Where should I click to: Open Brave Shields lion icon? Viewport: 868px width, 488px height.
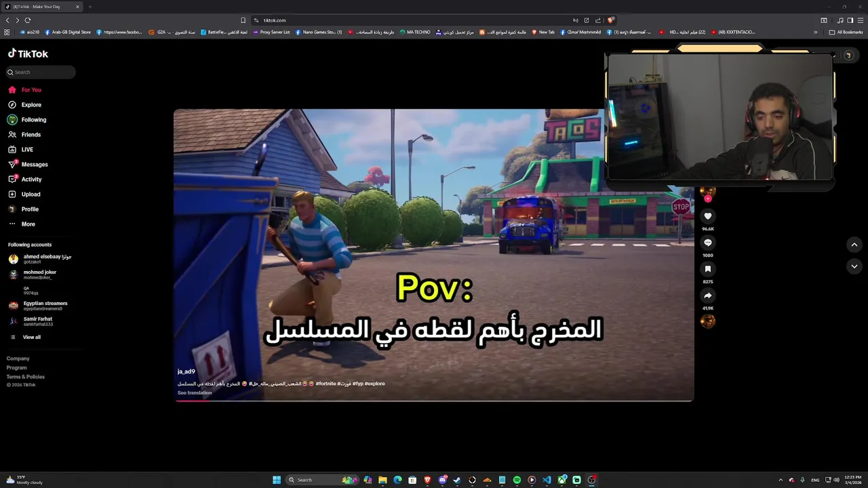[610, 20]
